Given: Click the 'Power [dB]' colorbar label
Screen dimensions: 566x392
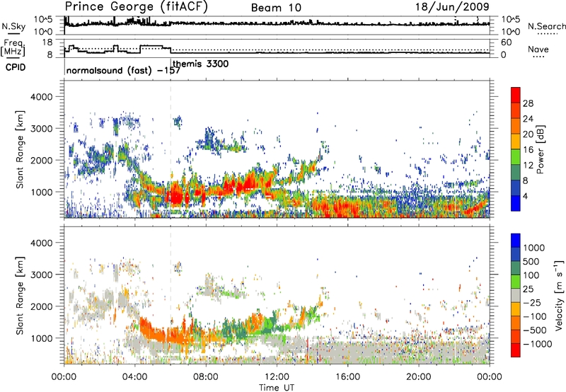Looking at the screenshot, I should [x=540, y=150].
